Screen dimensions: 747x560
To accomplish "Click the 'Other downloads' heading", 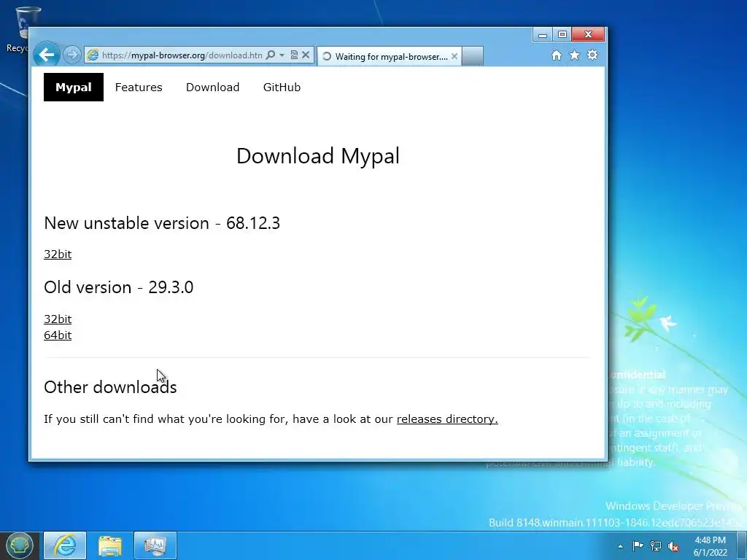I will 110,387.
